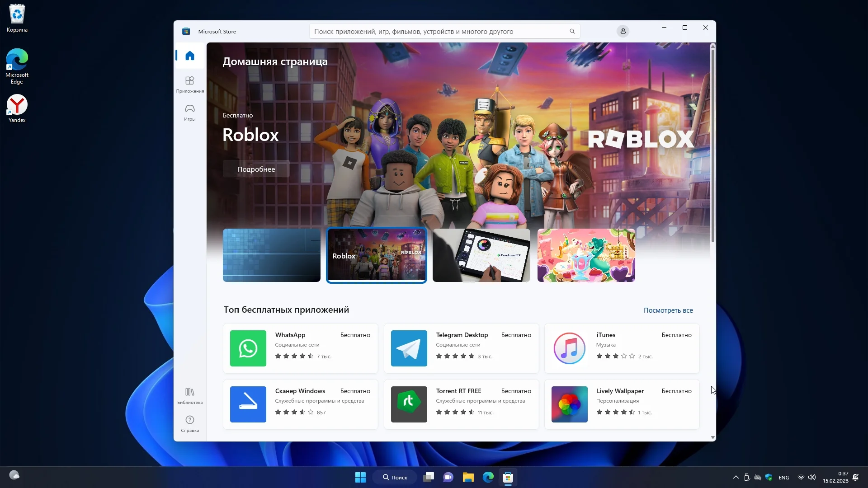Open the WhatsApp app icon
The height and width of the screenshot is (488, 868).
coord(248,348)
